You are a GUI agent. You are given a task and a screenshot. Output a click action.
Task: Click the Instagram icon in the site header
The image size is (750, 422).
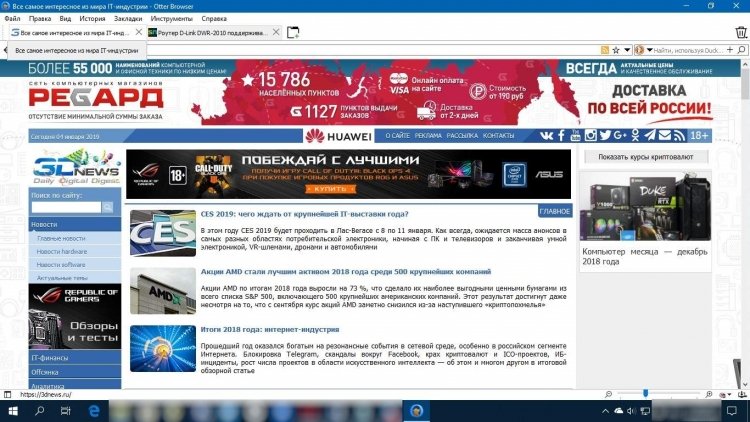[x=591, y=135]
